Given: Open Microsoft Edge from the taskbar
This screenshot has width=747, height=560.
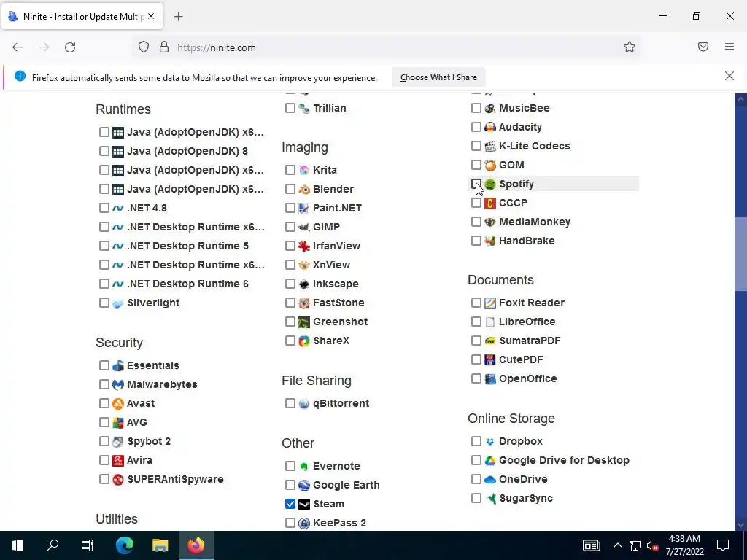Looking at the screenshot, I should click(125, 545).
